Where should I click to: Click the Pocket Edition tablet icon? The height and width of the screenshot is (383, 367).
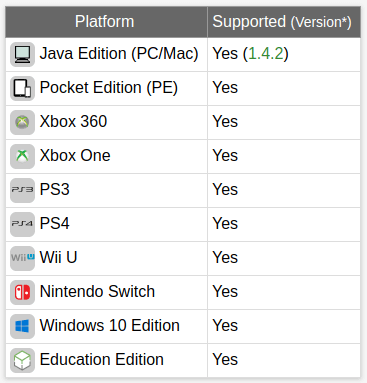tap(22, 88)
